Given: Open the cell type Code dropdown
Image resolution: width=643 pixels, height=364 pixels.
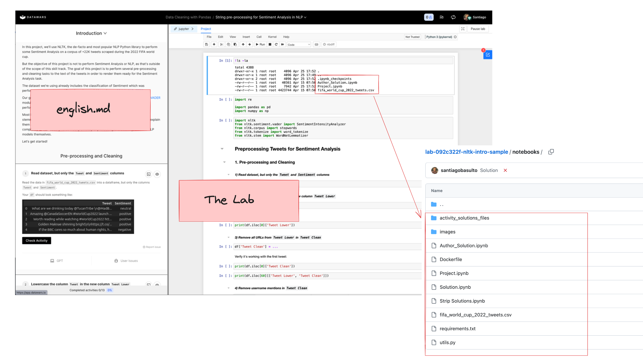Looking at the screenshot, I should click(x=299, y=45).
